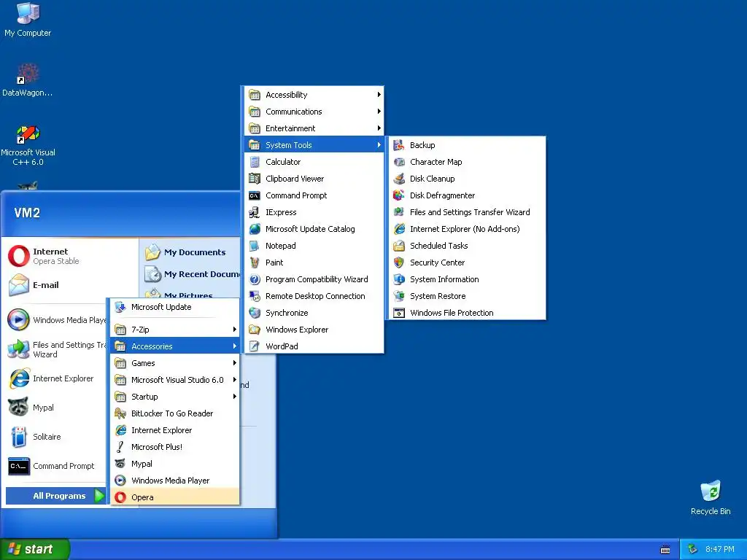This screenshot has height=560, width=747.
Task: Open Scheduled Tasks icon
Action: 399,246
